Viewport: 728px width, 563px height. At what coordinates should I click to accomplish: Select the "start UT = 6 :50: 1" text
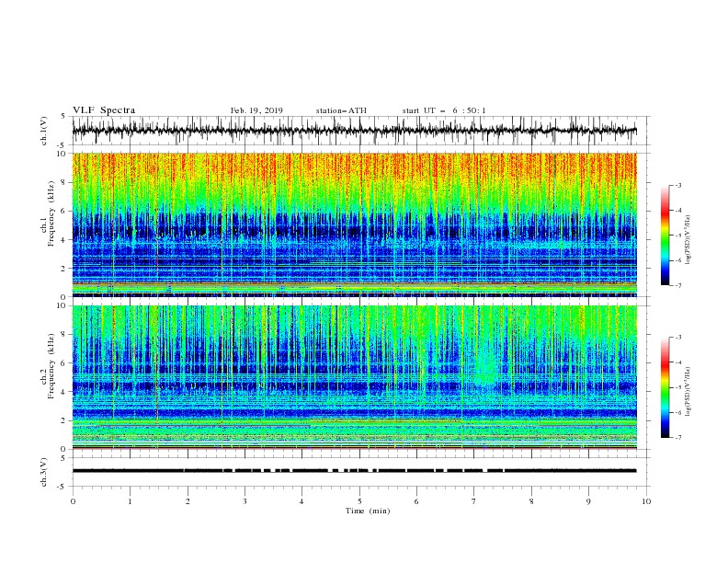point(444,110)
